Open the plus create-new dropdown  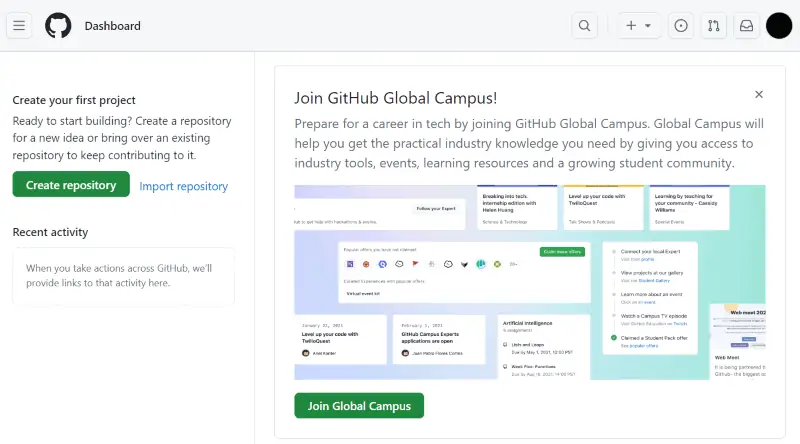[x=638, y=26]
